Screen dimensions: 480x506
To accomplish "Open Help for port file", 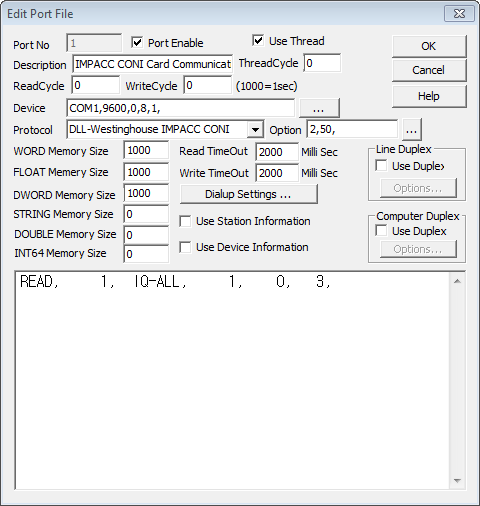I will tap(429, 96).
